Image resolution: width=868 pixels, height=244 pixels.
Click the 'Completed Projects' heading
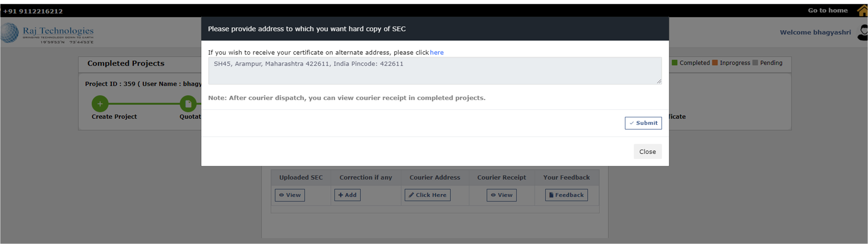pos(126,63)
